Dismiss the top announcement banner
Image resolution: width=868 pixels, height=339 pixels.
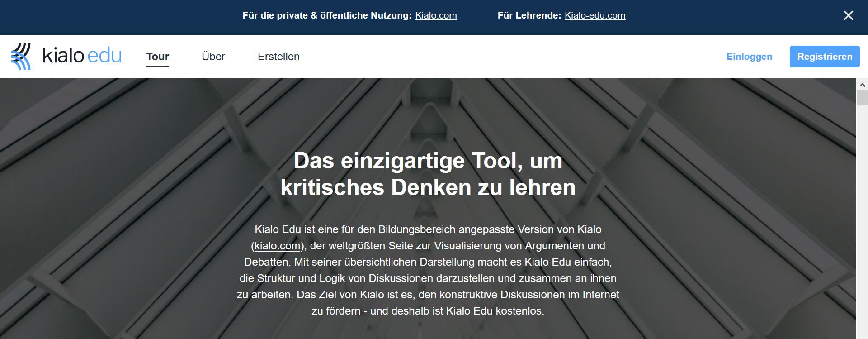(x=848, y=15)
